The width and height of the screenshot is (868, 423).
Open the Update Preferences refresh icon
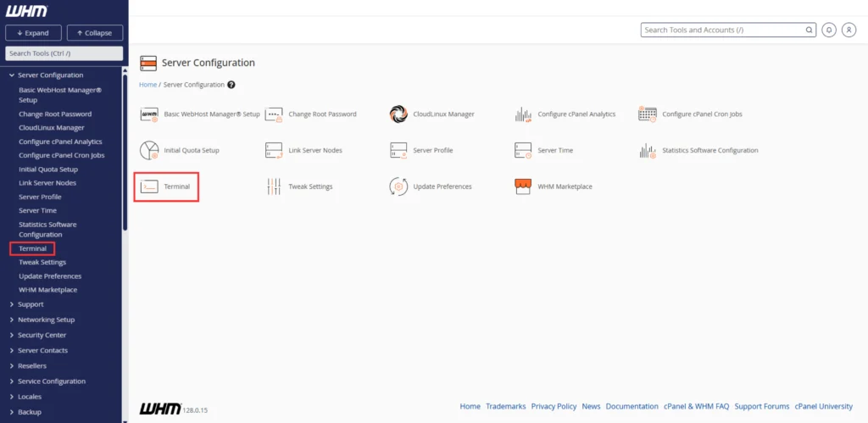coord(398,186)
